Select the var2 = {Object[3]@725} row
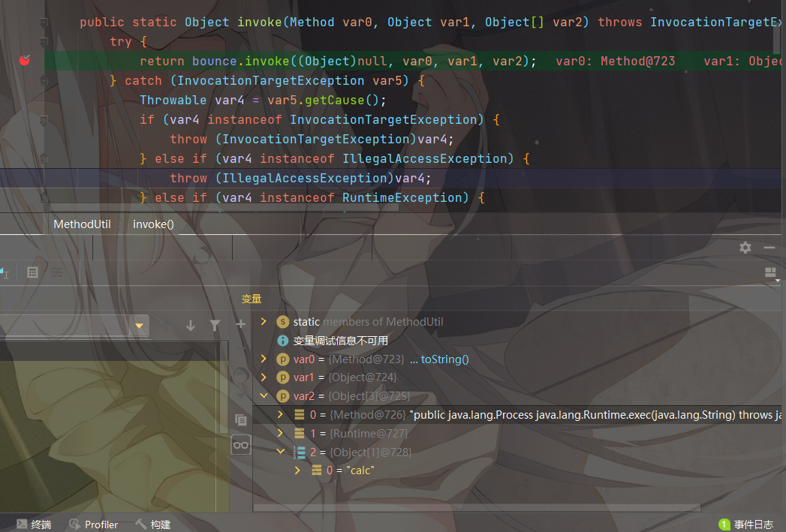Image resolution: width=786 pixels, height=532 pixels. (x=516, y=396)
